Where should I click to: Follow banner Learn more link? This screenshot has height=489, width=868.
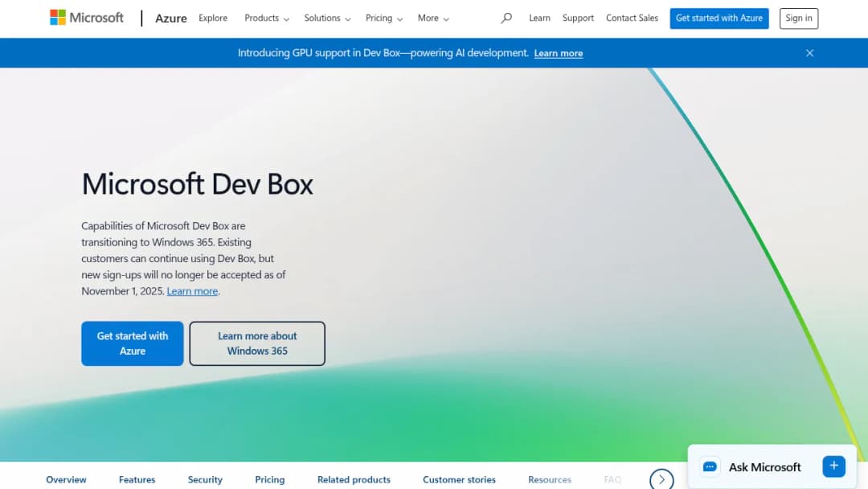tap(558, 53)
